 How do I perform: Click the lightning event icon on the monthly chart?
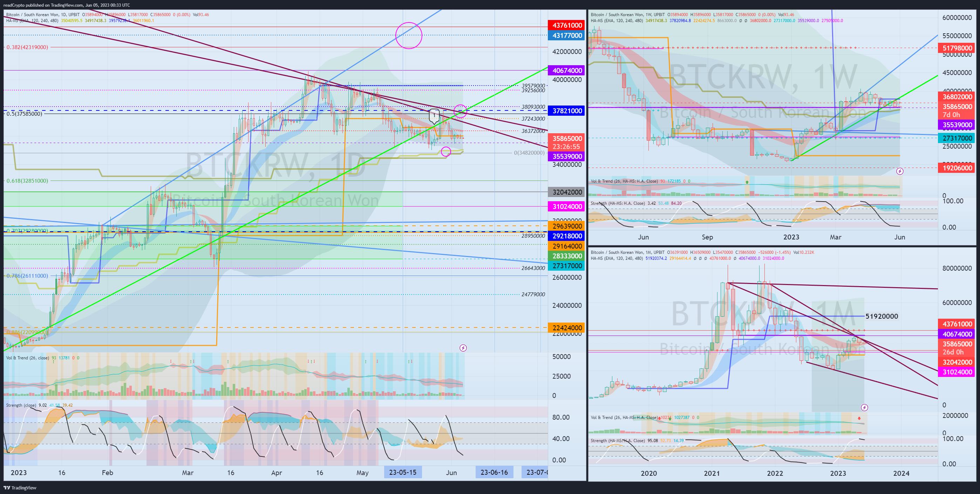864,408
